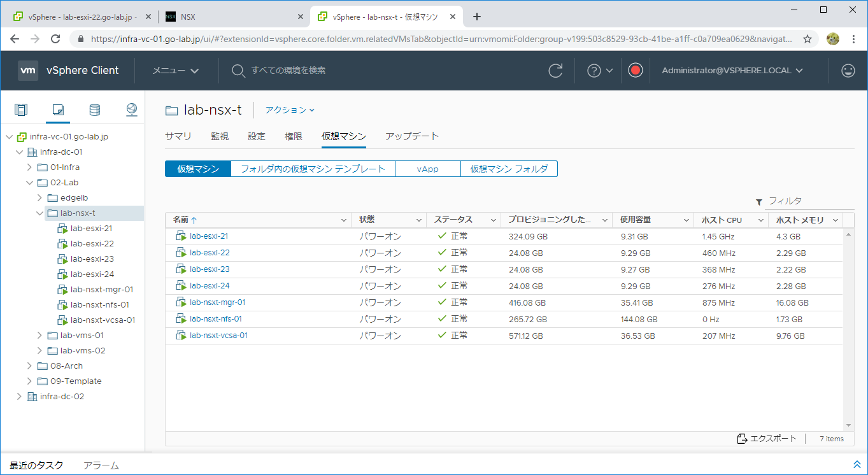Click the red alert status indicator
868x475 pixels.
tap(635, 71)
